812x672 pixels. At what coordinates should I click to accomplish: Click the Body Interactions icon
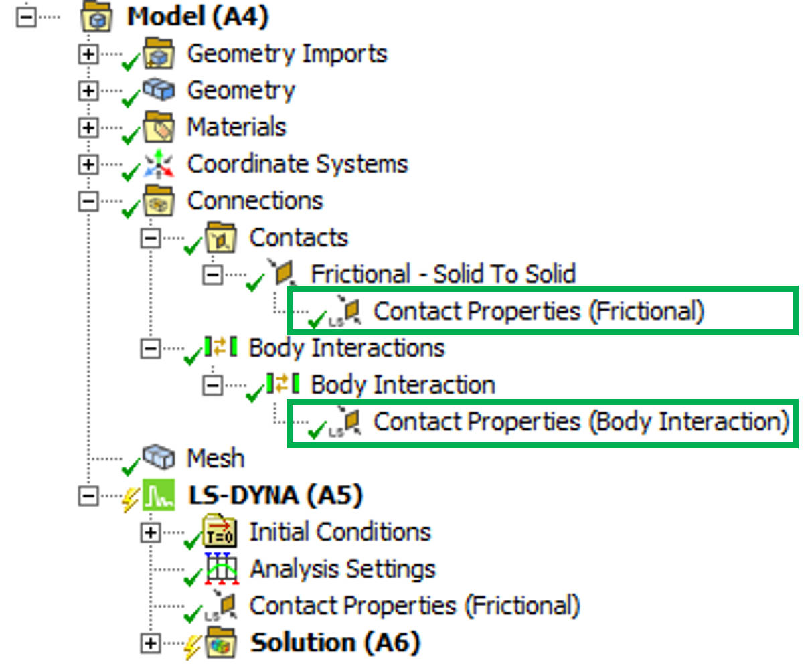point(221,347)
